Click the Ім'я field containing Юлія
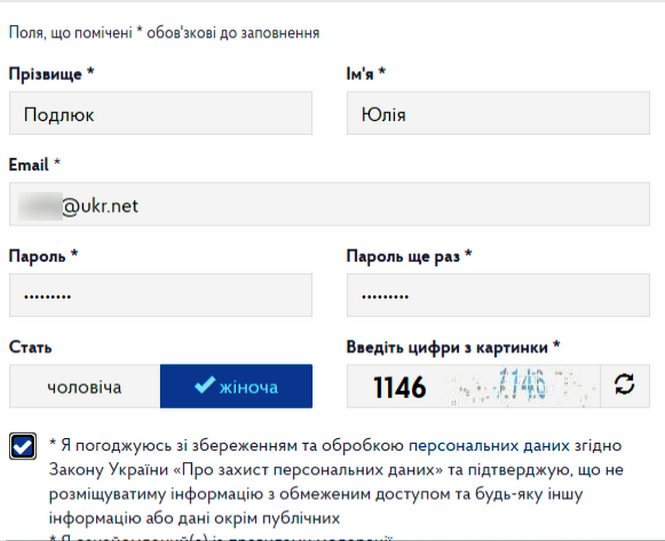Image resolution: width=665 pixels, height=541 pixels. (498, 114)
